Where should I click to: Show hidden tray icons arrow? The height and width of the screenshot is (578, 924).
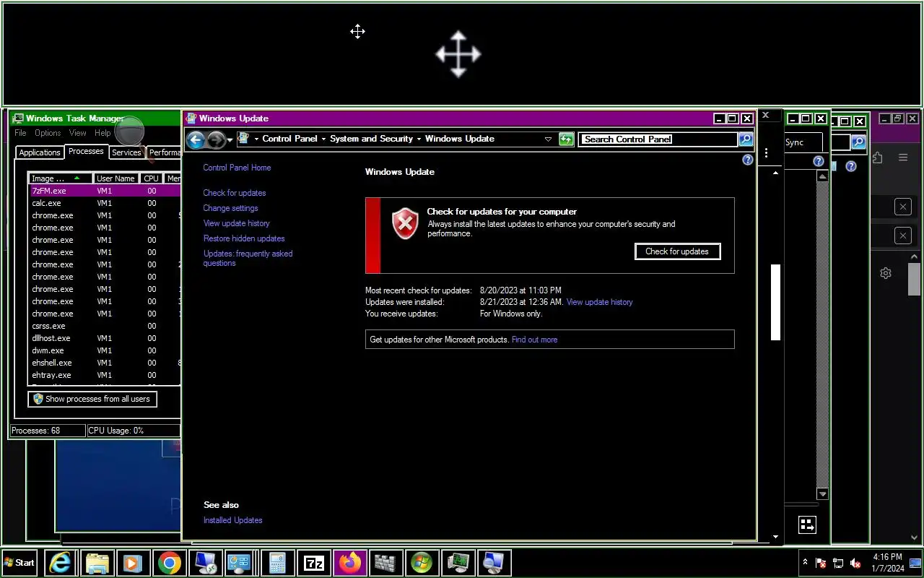point(805,562)
